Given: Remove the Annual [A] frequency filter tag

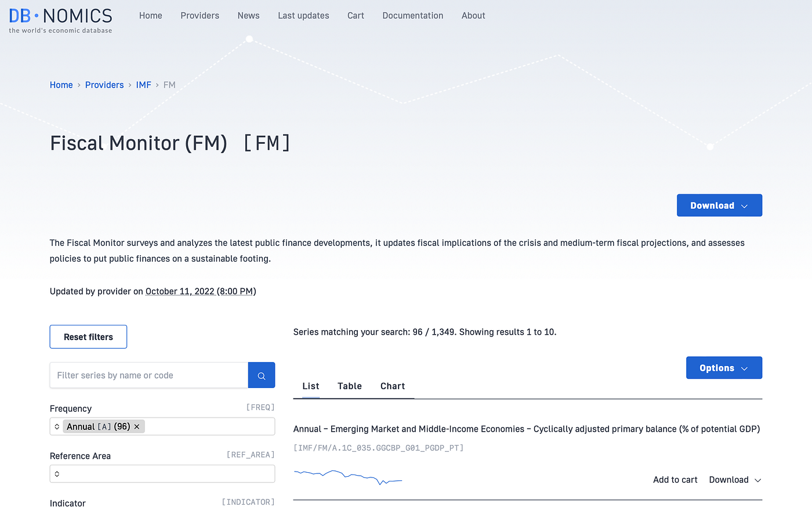Looking at the screenshot, I should click(137, 426).
